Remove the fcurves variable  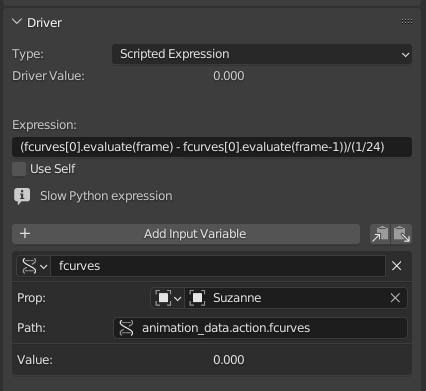pyautogui.click(x=397, y=266)
